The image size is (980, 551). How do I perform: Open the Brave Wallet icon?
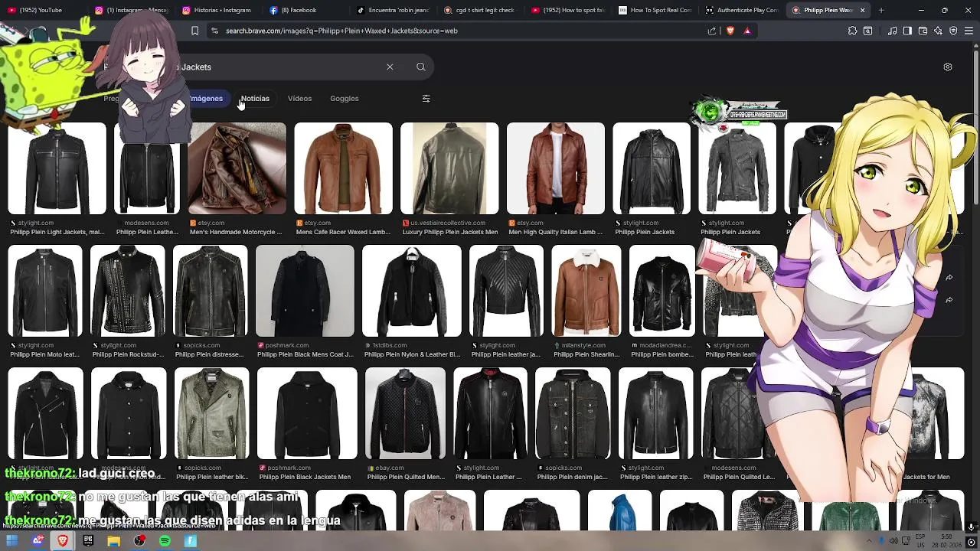tap(923, 31)
